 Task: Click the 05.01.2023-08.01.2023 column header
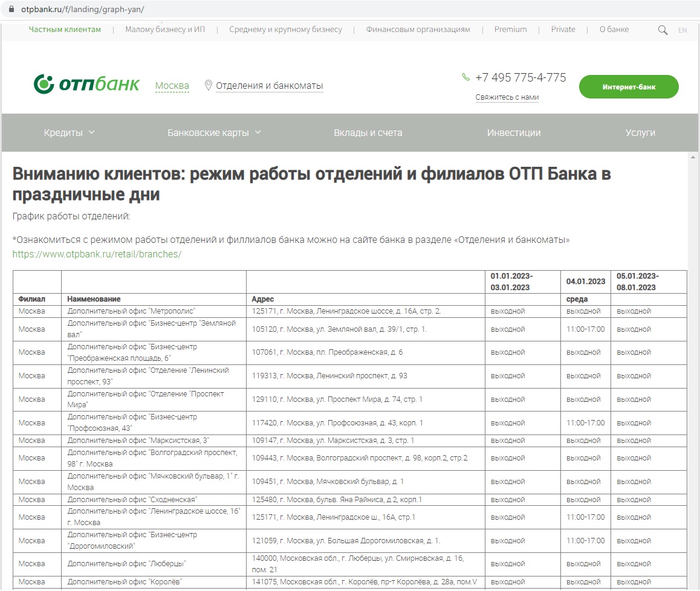(x=638, y=282)
